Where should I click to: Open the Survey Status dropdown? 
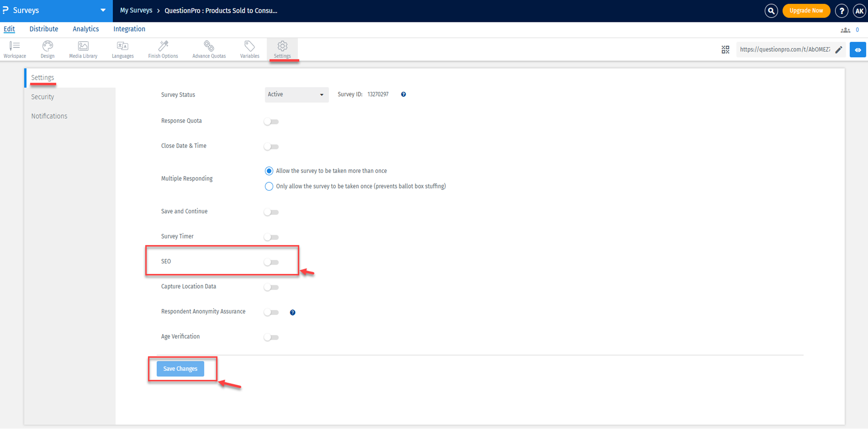(x=296, y=94)
